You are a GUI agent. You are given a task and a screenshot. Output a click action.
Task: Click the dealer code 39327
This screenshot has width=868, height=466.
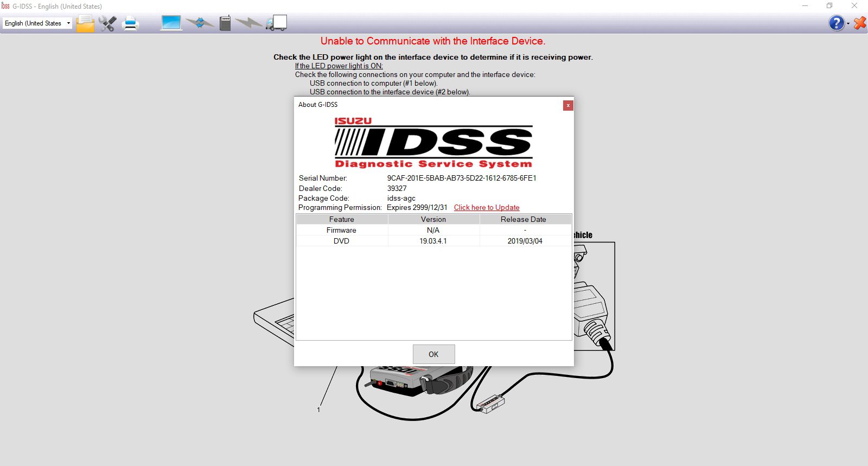(397, 188)
